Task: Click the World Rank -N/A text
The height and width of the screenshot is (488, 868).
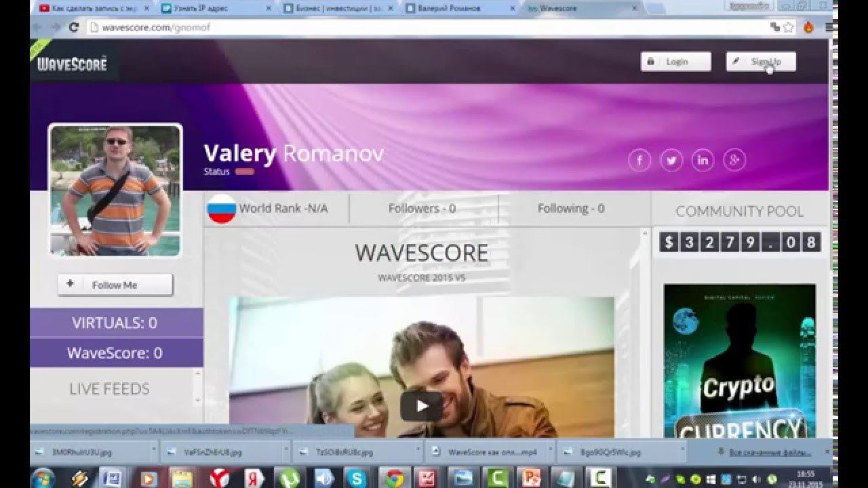Action: (283, 209)
